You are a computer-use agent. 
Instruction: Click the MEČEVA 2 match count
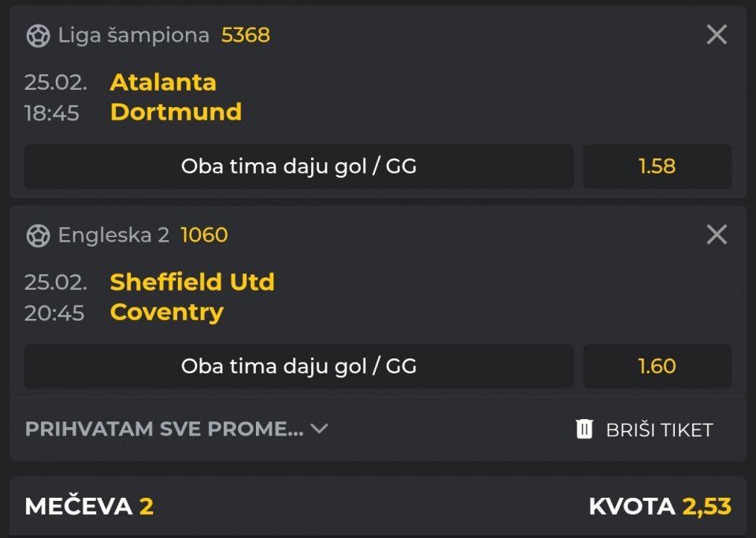tap(89, 506)
